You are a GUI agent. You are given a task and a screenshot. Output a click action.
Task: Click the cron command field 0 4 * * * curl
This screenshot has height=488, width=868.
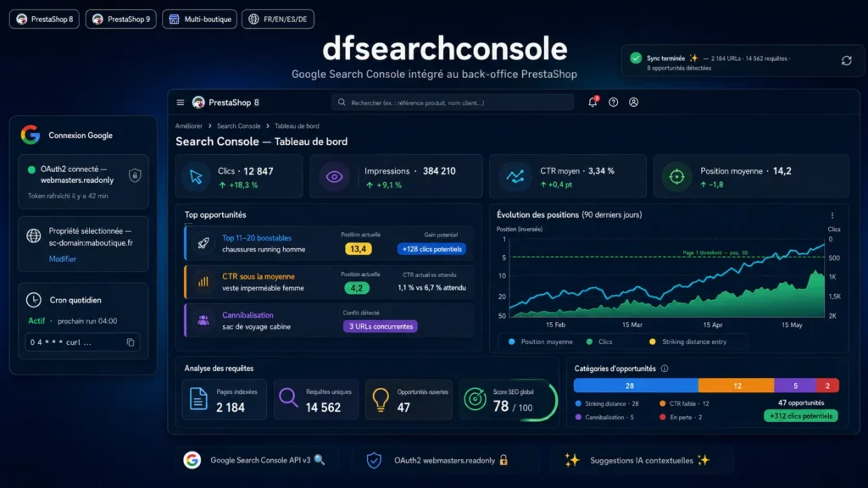[x=82, y=342]
